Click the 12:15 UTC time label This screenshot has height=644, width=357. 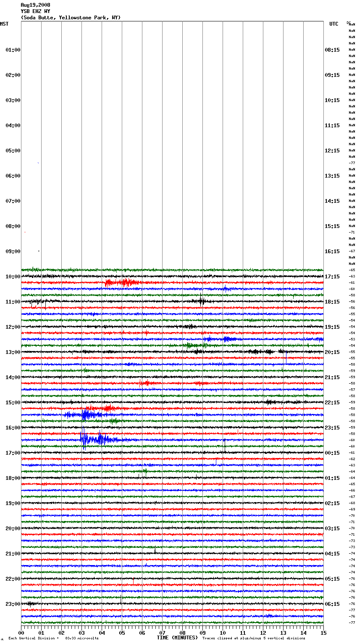coord(332,151)
